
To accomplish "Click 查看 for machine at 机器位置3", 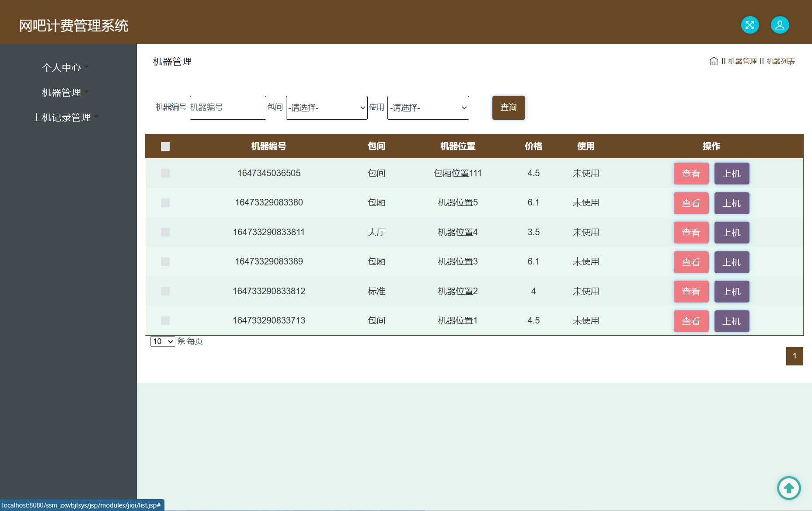I will tap(691, 262).
